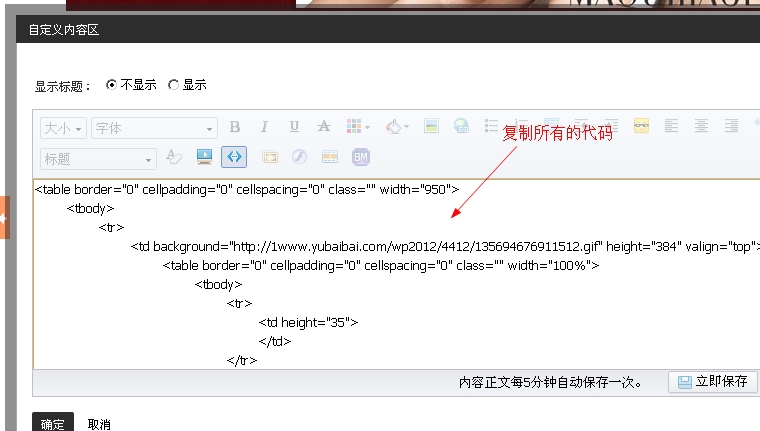This screenshot has width=760, height=431.
Task: Click the 立即保存 save now button
Action: tap(712, 382)
